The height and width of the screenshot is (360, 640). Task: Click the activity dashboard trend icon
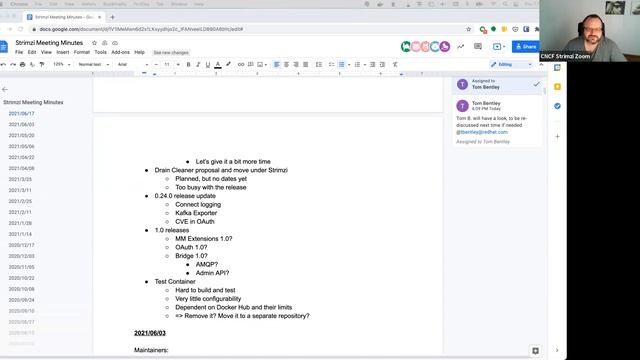[460, 47]
